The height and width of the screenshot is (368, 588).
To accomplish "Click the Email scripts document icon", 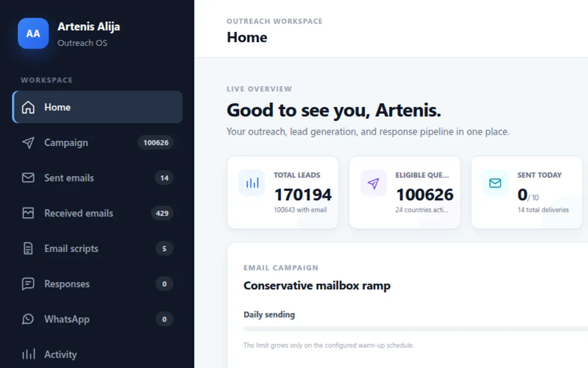I will [28, 248].
